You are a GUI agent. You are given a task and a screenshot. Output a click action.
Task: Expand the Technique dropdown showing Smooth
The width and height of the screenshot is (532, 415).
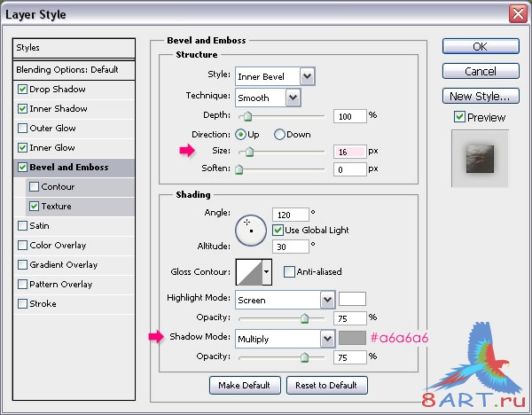pos(268,98)
